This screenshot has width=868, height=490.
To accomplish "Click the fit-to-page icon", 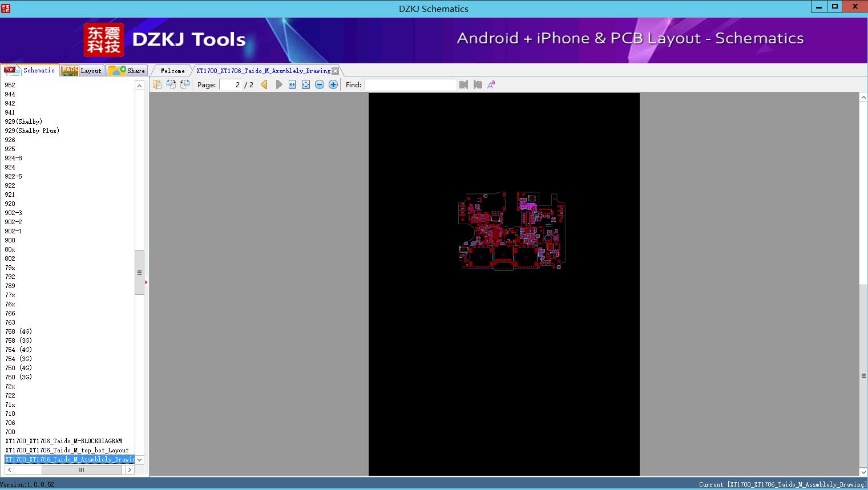I will [306, 84].
